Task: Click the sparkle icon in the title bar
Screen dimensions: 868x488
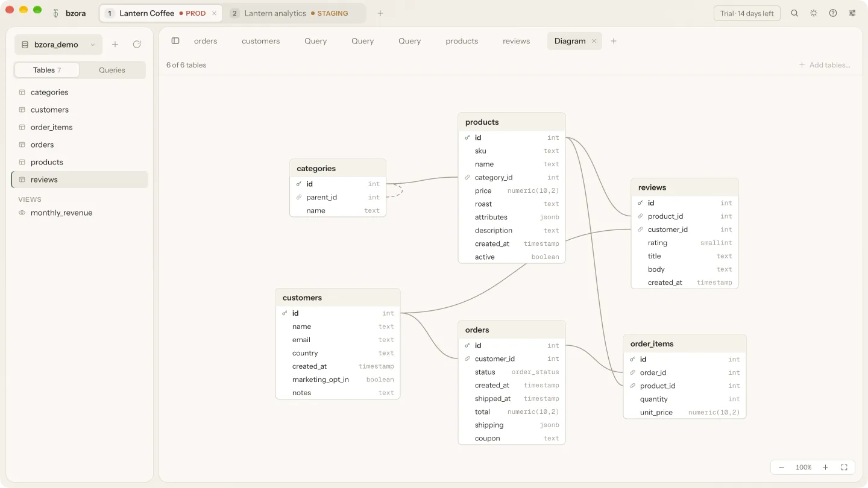Action: (814, 13)
